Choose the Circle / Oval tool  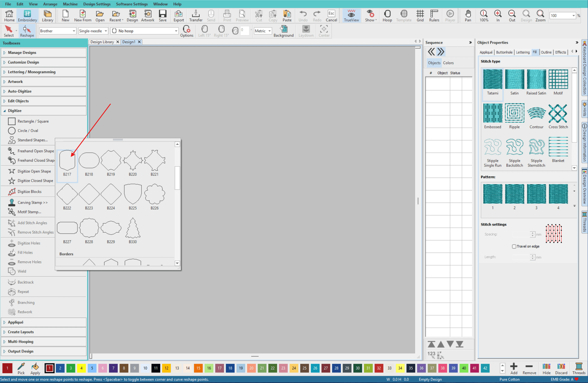[28, 130]
